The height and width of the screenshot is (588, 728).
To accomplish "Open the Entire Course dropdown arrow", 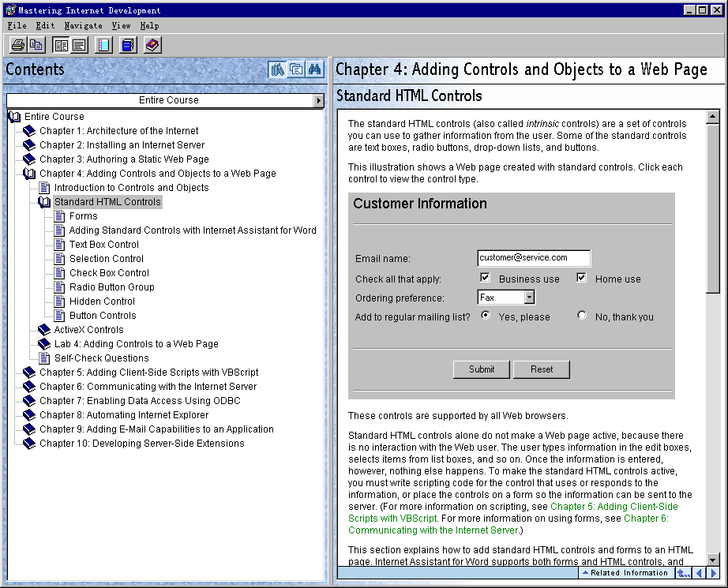I will click(318, 100).
